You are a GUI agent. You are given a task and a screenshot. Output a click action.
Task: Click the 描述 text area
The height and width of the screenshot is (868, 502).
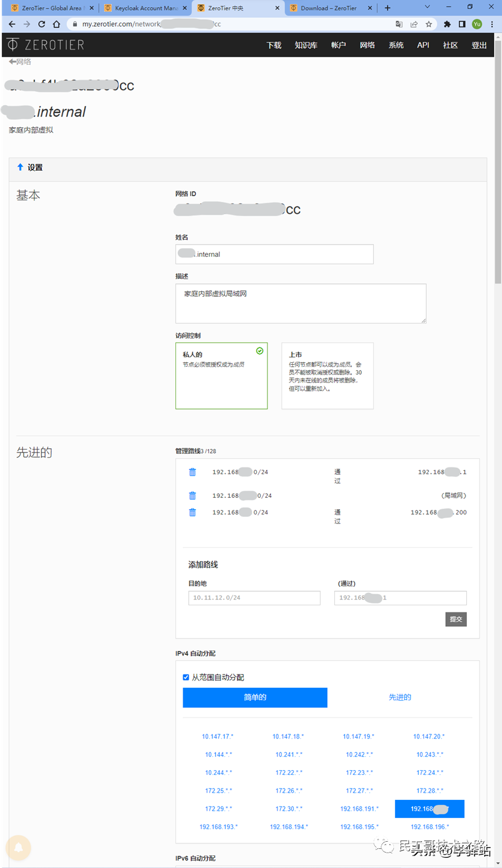coord(301,303)
